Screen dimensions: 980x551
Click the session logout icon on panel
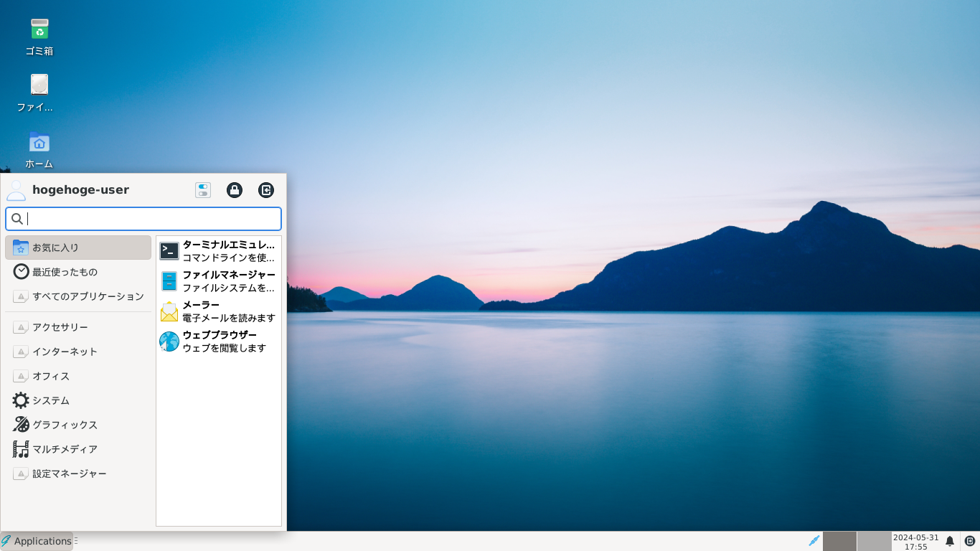970,541
